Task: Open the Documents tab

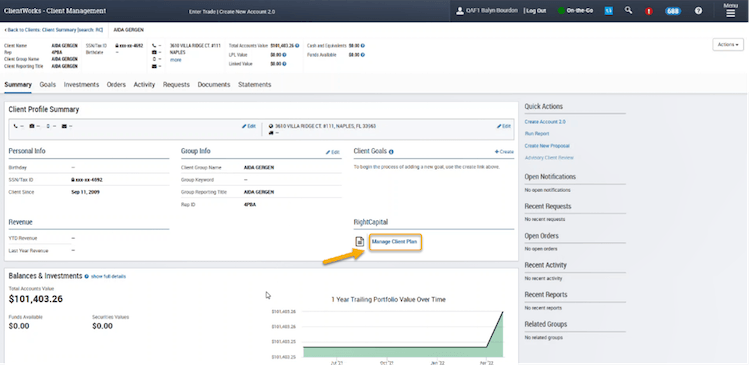Action: pyautogui.click(x=214, y=84)
